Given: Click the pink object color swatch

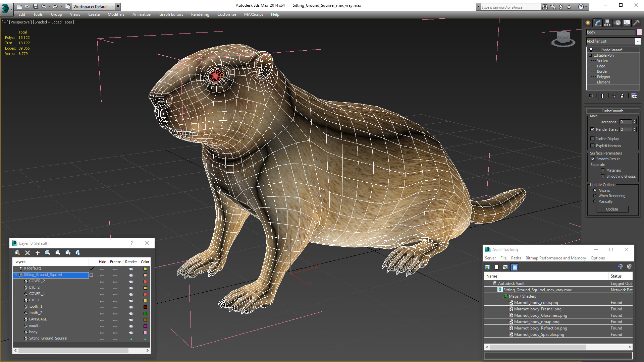Looking at the screenshot, I should pyautogui.click(x=639, y=32).
